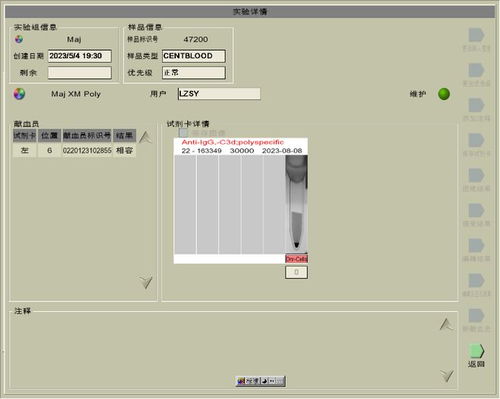
Task: Click the 样品类型 field showing CENTBLOOD
Action: pos(194,56)
